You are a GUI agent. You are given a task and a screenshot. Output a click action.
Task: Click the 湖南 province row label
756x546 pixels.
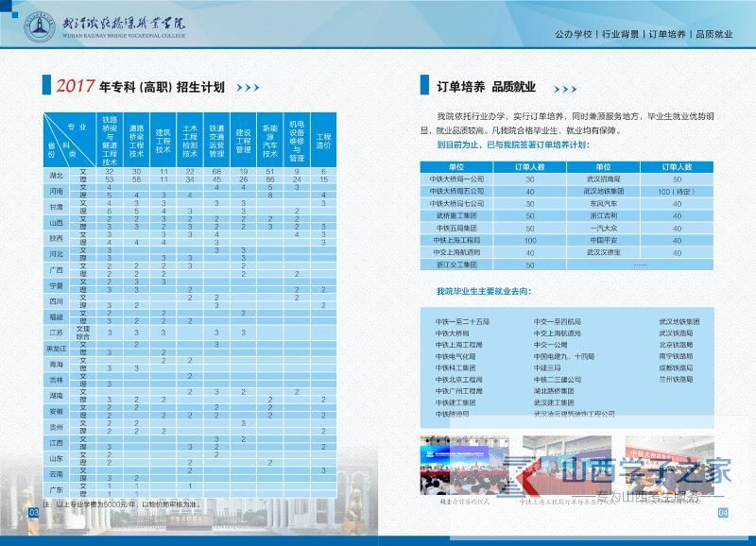[x=57, y=396]
